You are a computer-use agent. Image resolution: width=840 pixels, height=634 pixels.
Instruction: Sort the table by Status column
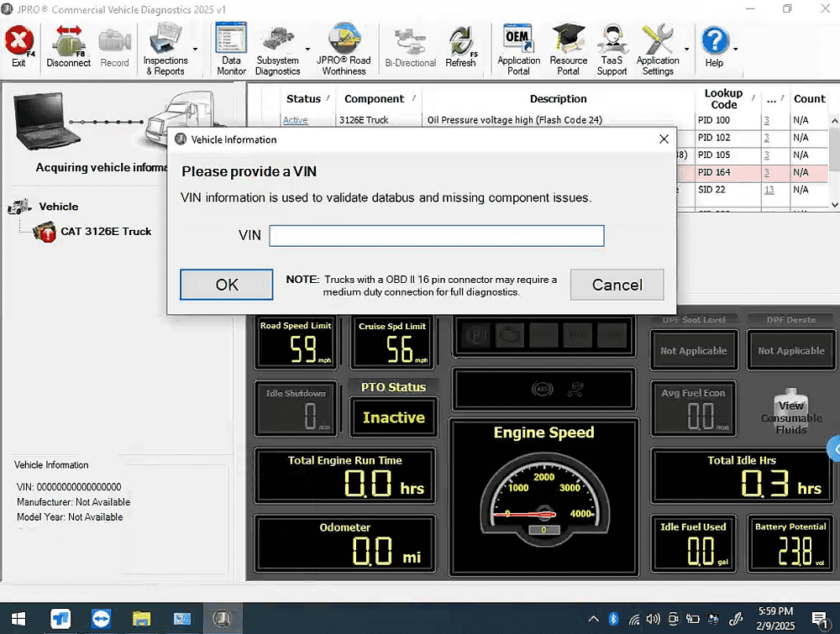[x=303, y=98]
